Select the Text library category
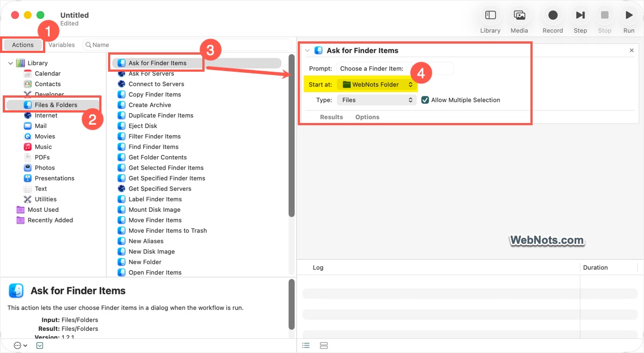This screenshot has height=353, width=644. (40, 189)
